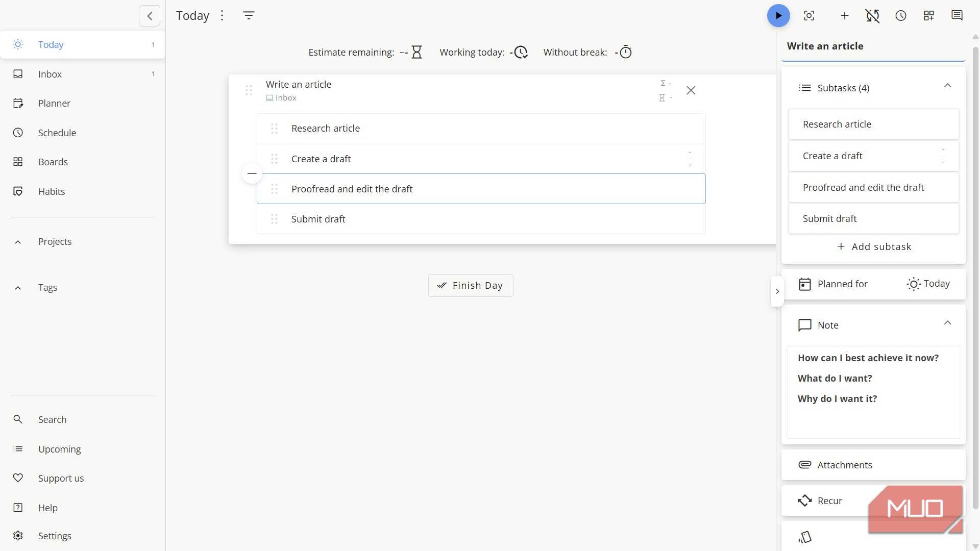The height and width of the screenshot is (551, 980).
Task: Collapse the Subtasks (4) section
Action: coord(947,86)
